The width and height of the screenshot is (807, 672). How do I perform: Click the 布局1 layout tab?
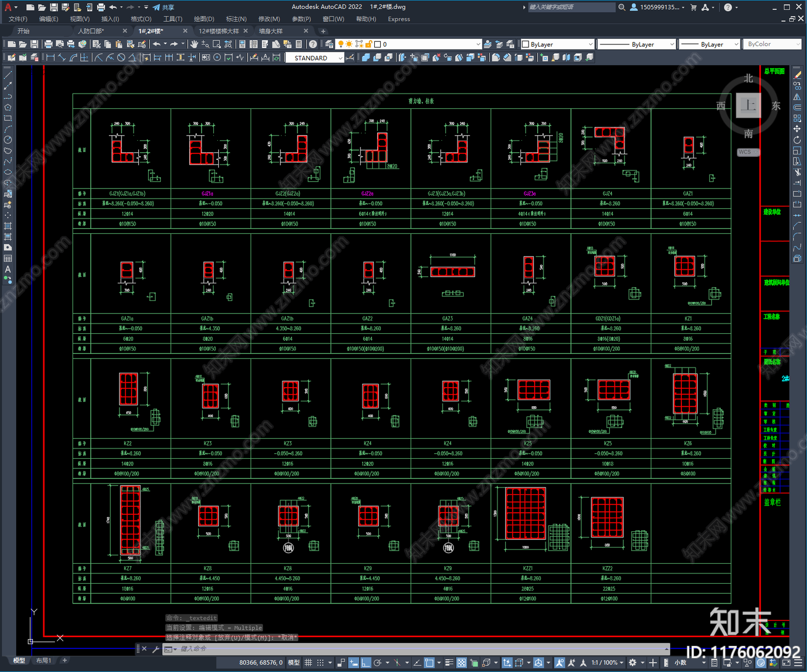click(44, 660)
